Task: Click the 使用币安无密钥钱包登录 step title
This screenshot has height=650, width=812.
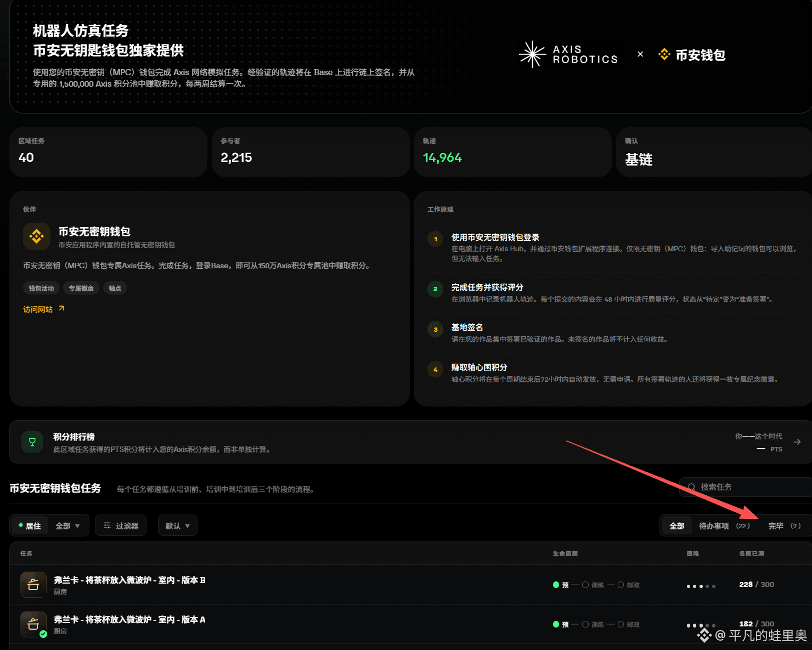Action: 495,237
